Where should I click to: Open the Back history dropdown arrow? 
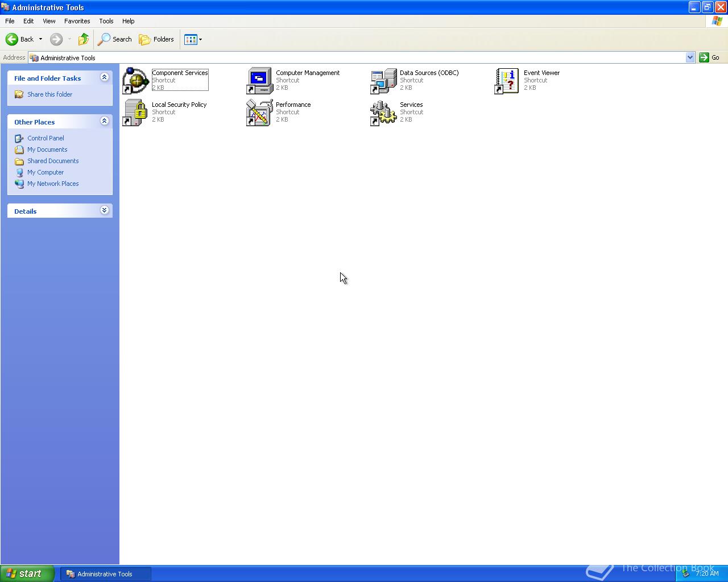click(40, 39)
